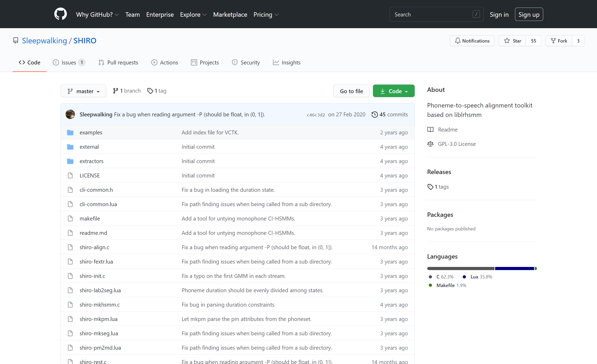
Task: Switch to the Code tab
Action: (30, 63)
